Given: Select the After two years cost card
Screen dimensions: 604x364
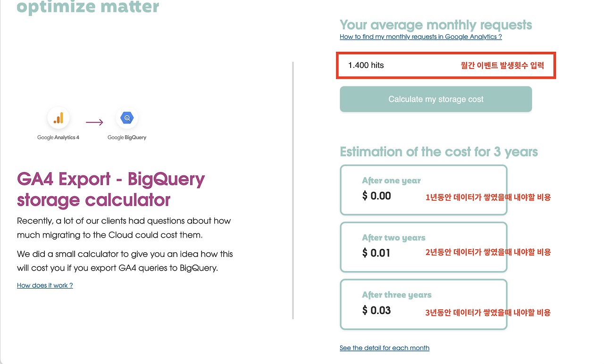Looking at the screenshot, I should click(424, 247).
